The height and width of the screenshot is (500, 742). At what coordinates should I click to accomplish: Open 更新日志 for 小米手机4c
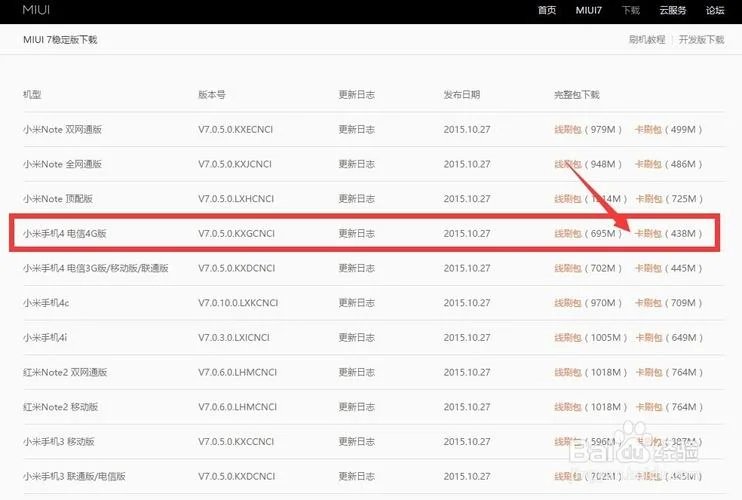click(x=356, y=303)
